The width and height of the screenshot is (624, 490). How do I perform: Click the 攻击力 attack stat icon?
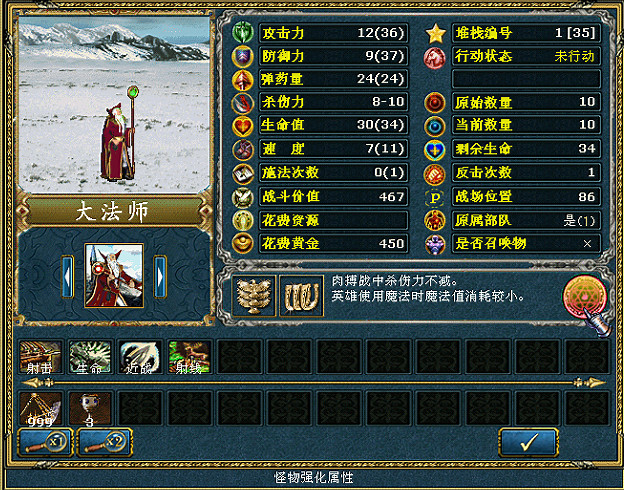pos(242,33)
